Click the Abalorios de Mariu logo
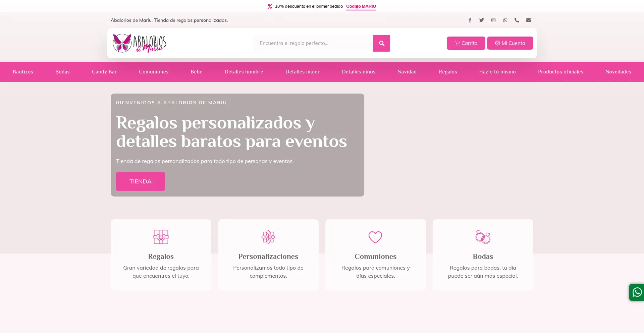The height and width of the screenshot is (333, 644). pos(140,43)
